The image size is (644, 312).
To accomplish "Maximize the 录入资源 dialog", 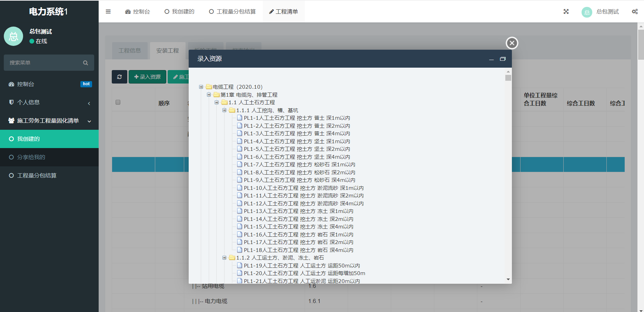I will [503, 59].
